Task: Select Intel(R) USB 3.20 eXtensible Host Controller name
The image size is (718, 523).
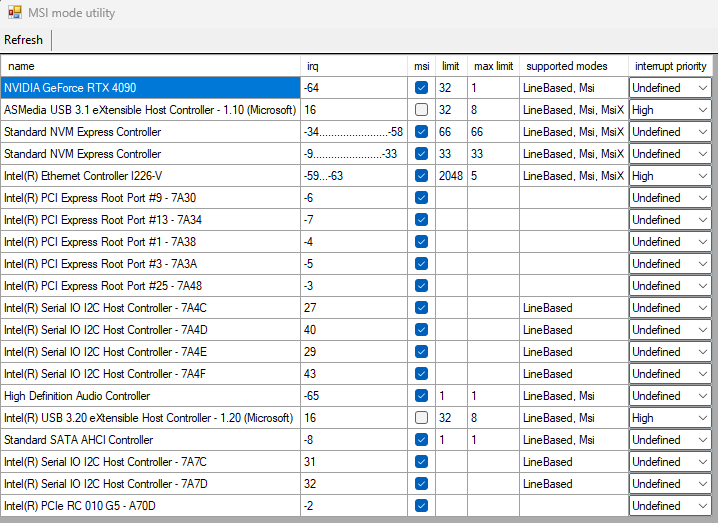Action: coord(151,417)
